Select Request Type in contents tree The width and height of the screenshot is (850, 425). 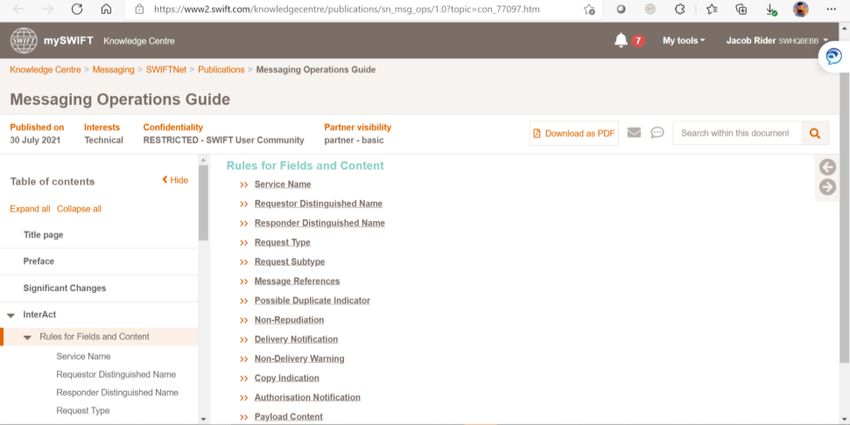coord(83,410)
